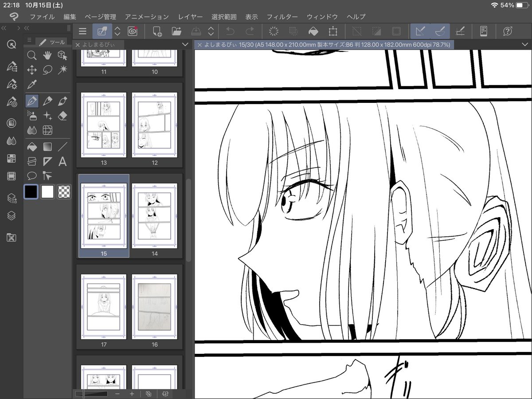Open the ページ管理 menu

coord(100,17)
